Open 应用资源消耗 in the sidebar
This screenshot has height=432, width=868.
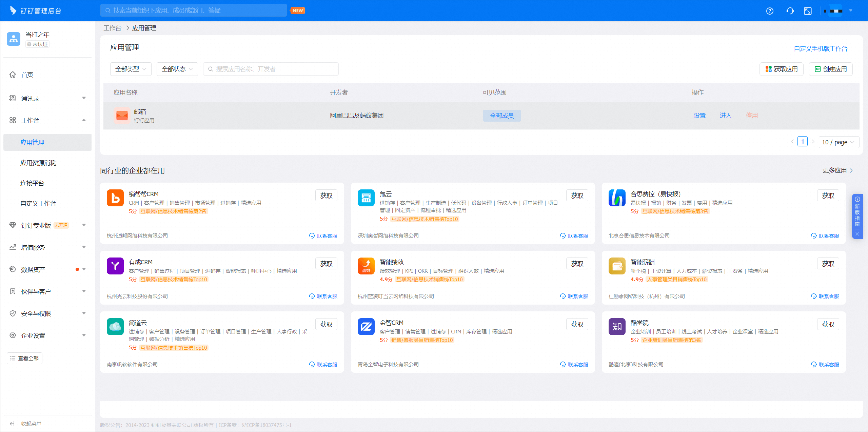click(38, 163)
